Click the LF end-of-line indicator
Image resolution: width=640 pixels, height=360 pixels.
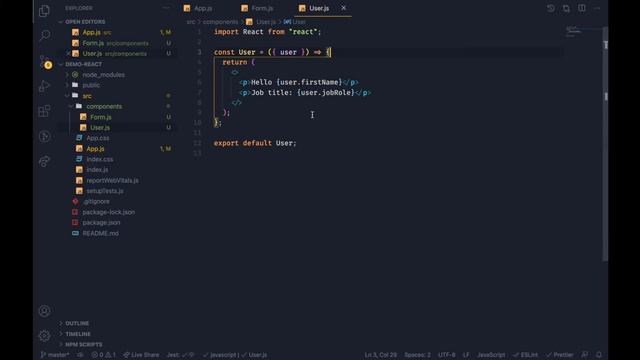[466, 355]
